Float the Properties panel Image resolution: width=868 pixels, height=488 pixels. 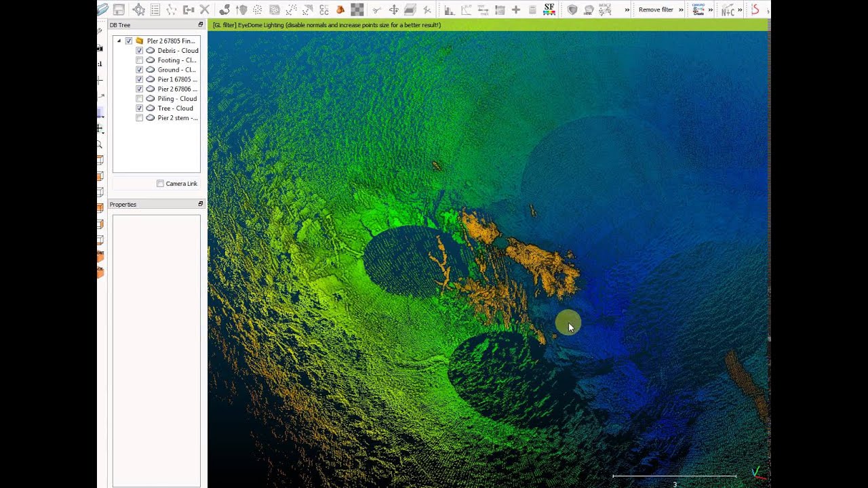point(201,204)
